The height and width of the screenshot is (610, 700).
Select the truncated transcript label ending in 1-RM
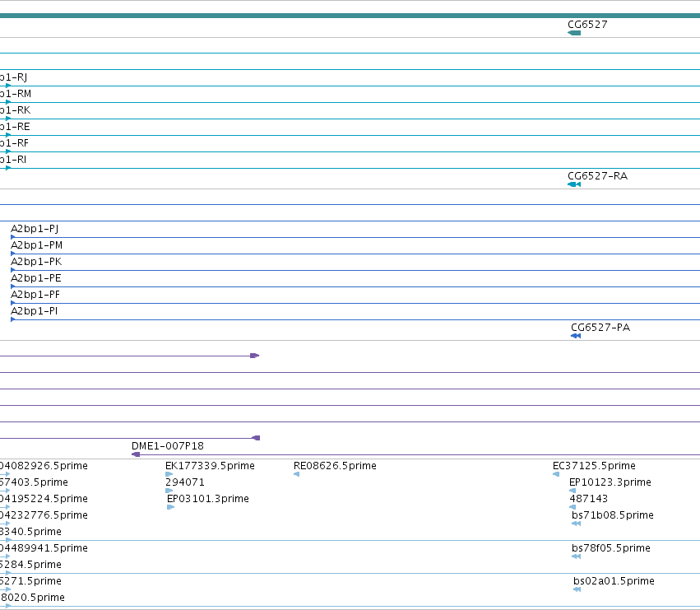click(16, 94)
